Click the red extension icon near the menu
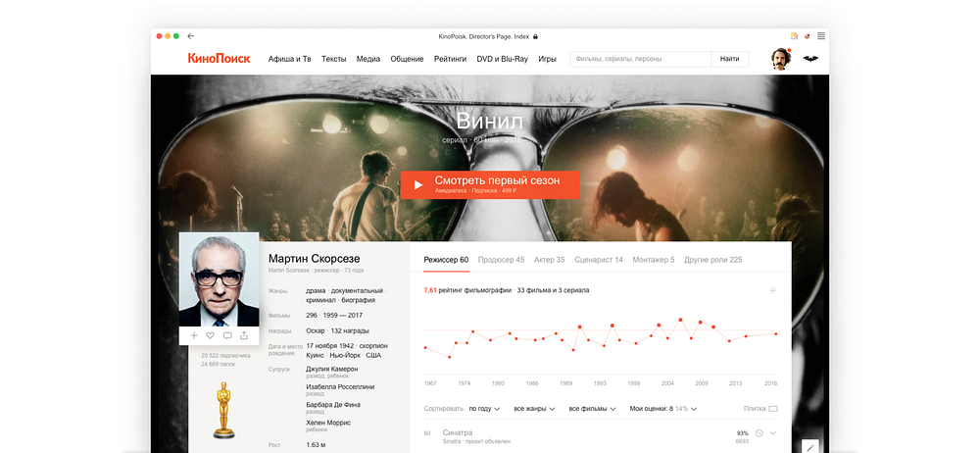 808,36
